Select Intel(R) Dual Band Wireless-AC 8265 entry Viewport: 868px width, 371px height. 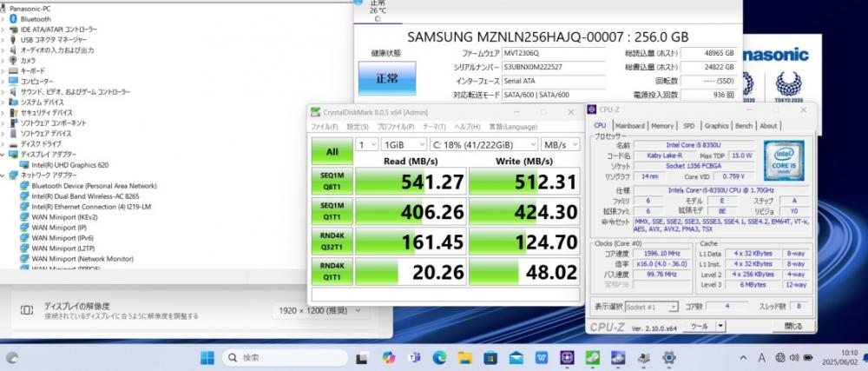click(85, 196)
